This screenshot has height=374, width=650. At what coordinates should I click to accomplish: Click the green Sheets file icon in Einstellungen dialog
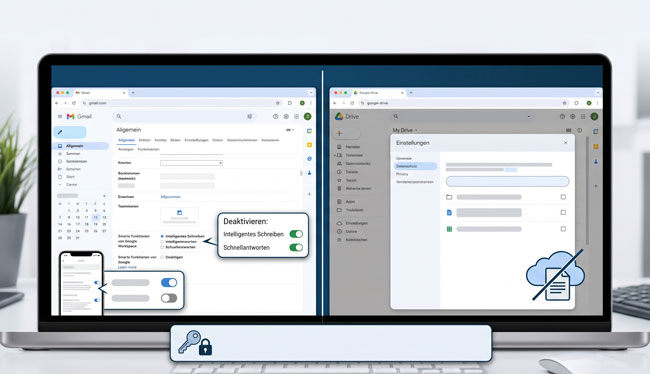[x=449, y=229]
